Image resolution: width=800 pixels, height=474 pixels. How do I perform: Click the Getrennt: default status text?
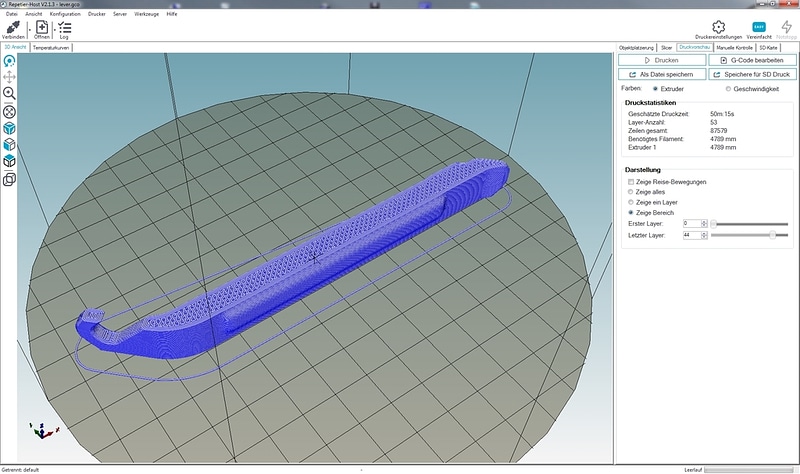[20, 470]
